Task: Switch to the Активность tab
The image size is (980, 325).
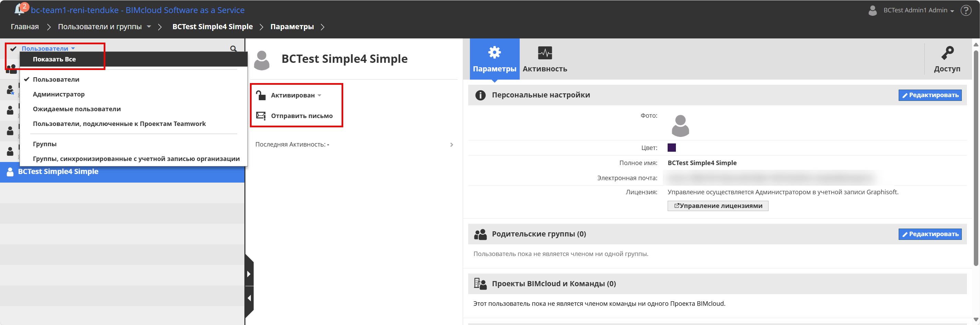Action: click(545, 59)
